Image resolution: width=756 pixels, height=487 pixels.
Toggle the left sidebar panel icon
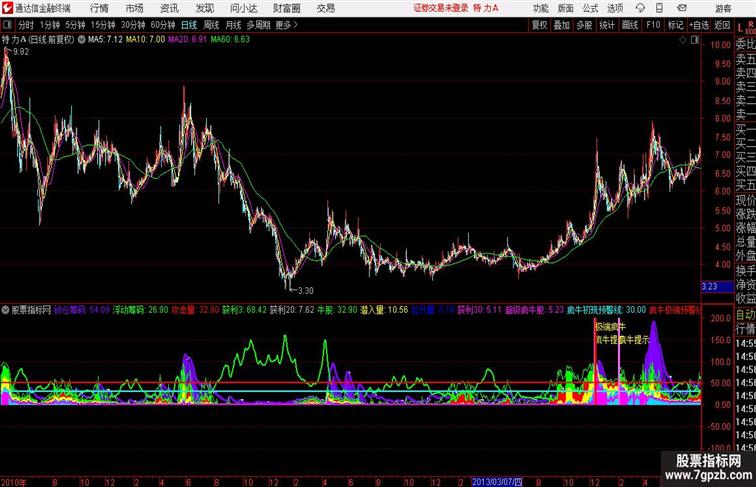pos(7,25)
